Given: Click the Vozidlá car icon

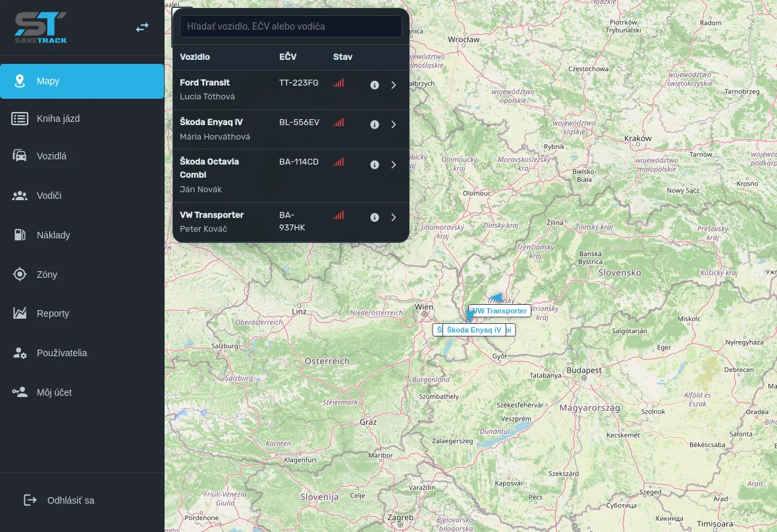Looking at the screenshot, I should tap(20, 156).
